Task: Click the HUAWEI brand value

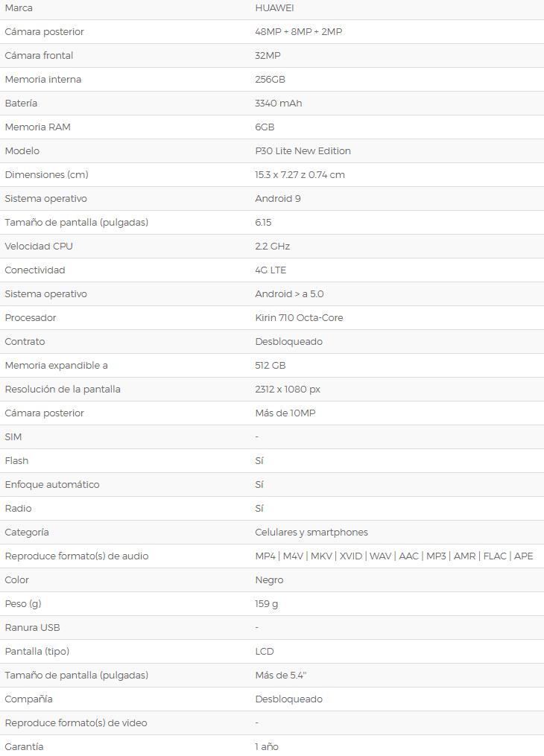Action: pos(274,7)
